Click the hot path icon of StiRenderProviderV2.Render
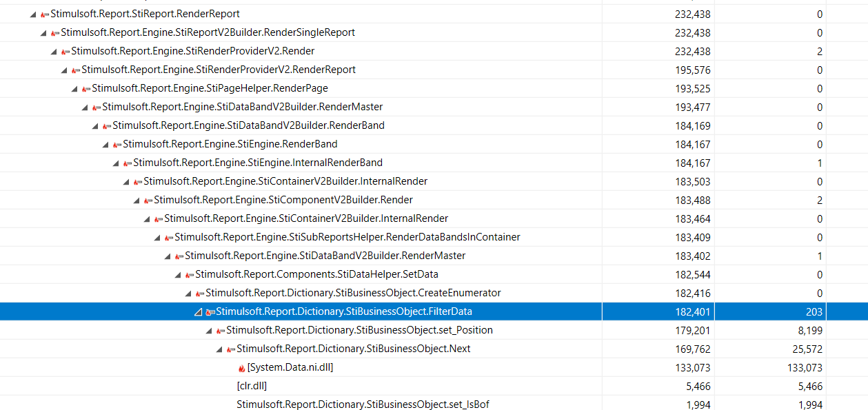The image size is (868, 410). 65,52
